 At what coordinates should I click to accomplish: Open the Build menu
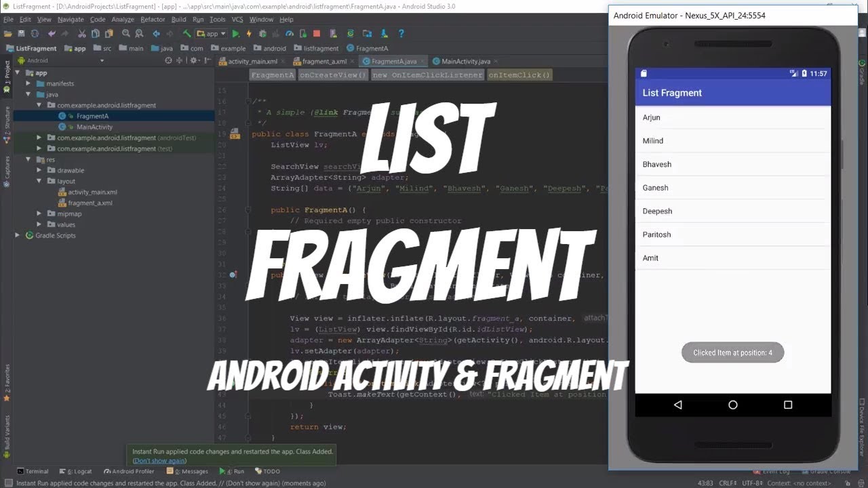click(x=178, y=20)
